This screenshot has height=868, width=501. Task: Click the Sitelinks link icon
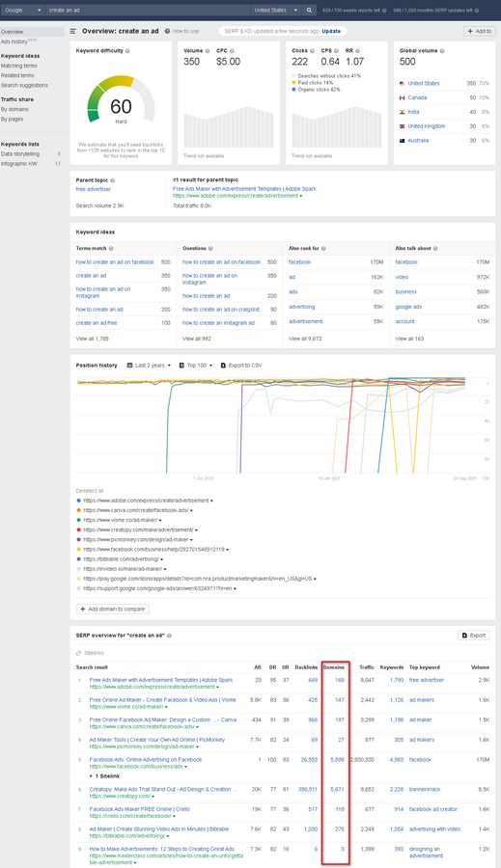[x=79, y=653]
